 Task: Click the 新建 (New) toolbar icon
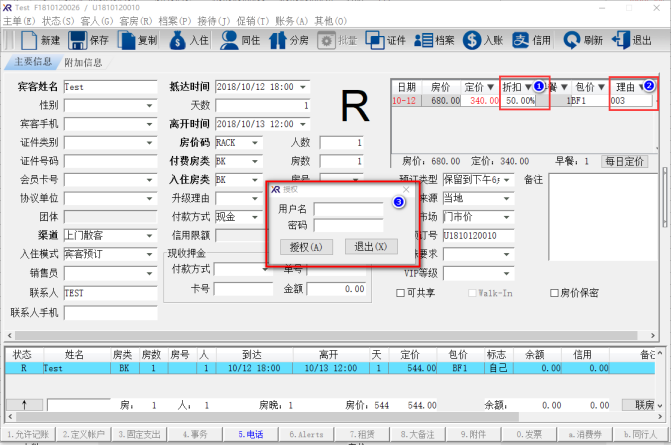(x=29, y=40)
